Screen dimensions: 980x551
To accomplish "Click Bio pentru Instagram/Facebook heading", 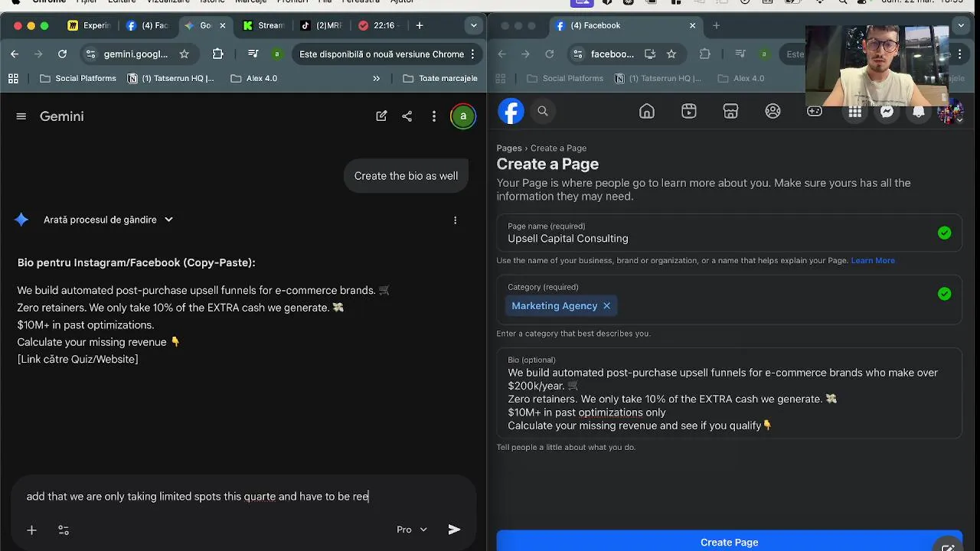I will 136,262.
